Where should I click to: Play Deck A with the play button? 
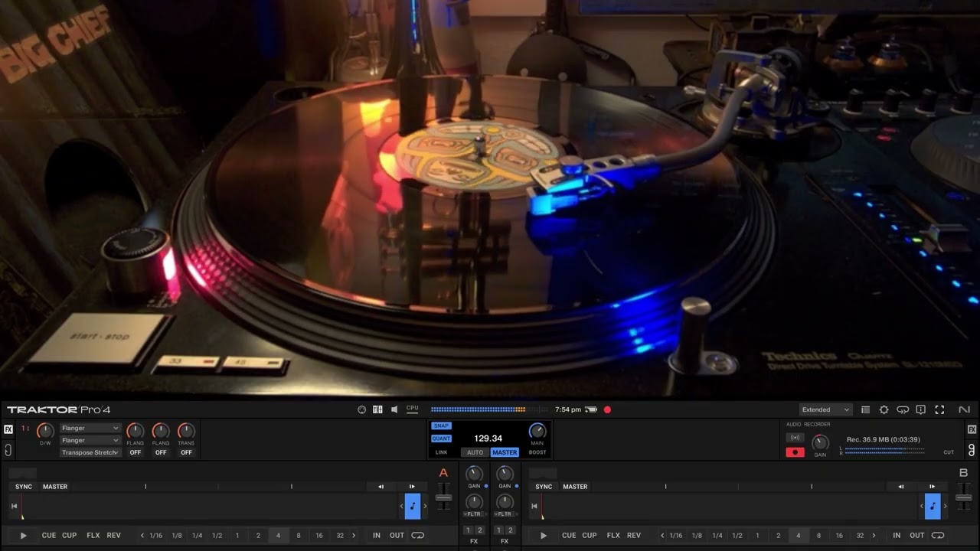[x=23, y=536]
